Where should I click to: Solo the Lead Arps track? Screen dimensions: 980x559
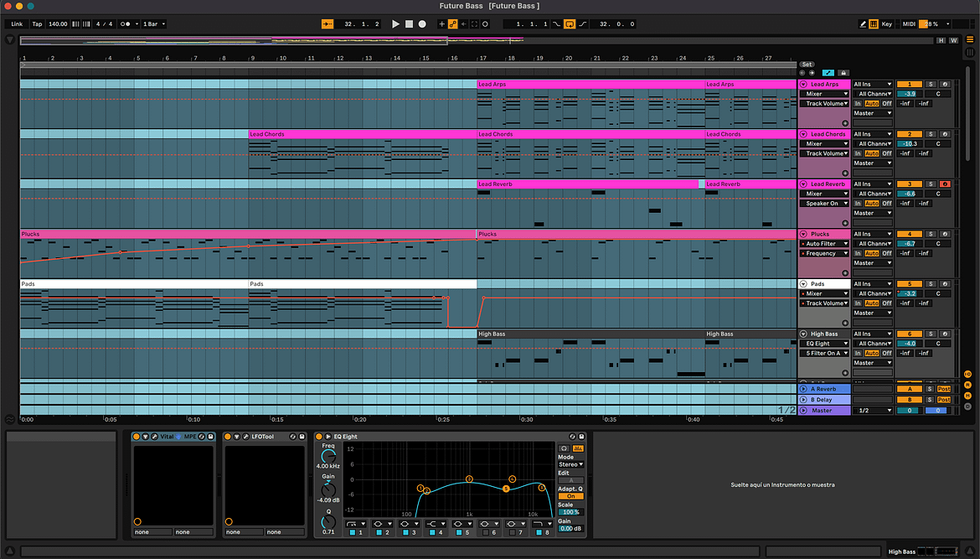[x=931, y=85]
